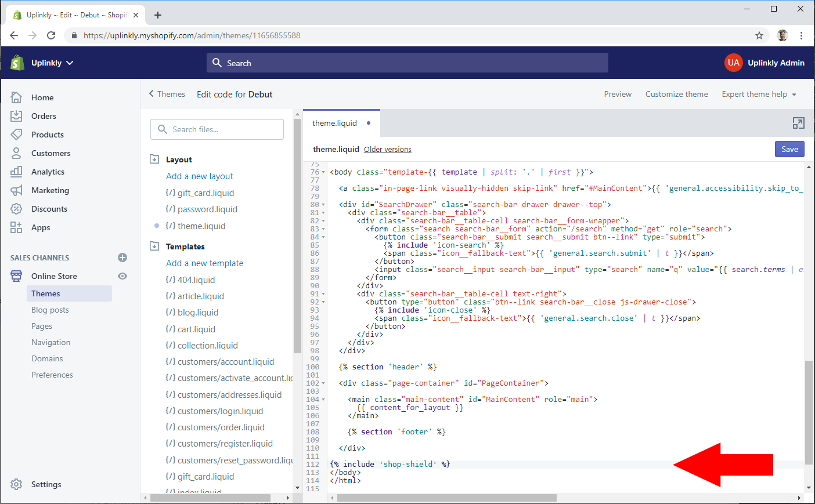The image size is (815, 504).
Task: Fold code block at line 80
Action: (323, 205)
